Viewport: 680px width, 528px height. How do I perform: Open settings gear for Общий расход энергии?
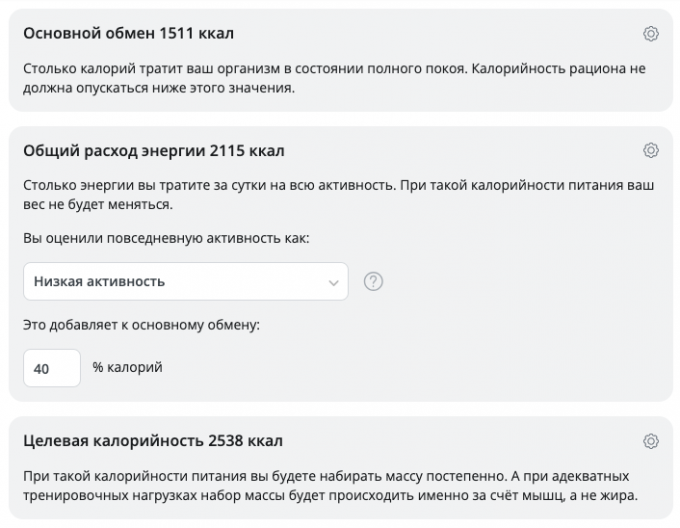click(651, 151)
